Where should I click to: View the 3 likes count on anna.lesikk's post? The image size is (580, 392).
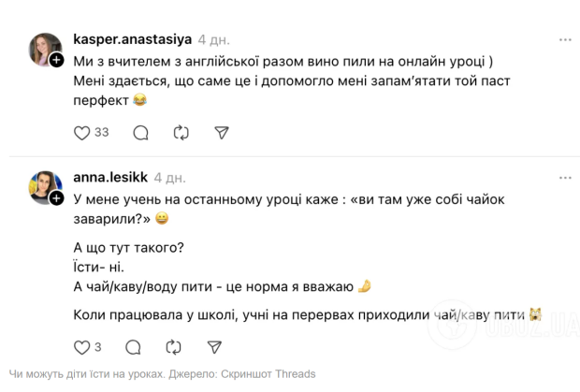98,347
